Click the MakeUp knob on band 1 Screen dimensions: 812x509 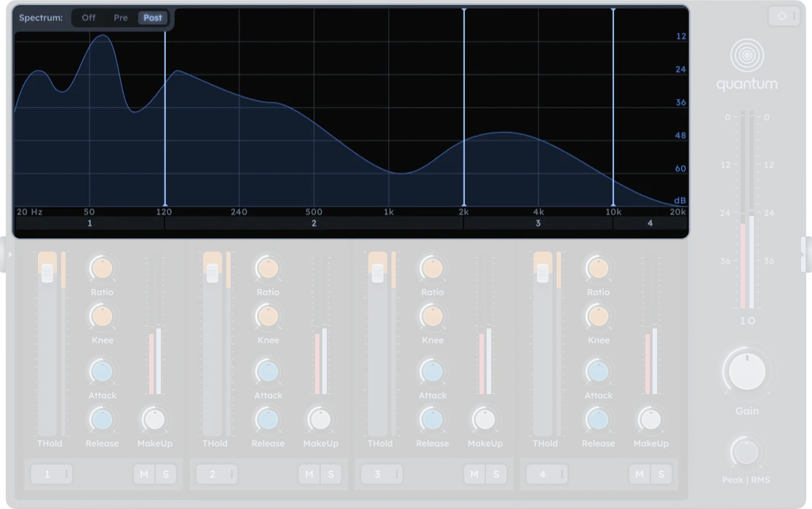pos(155,420)
